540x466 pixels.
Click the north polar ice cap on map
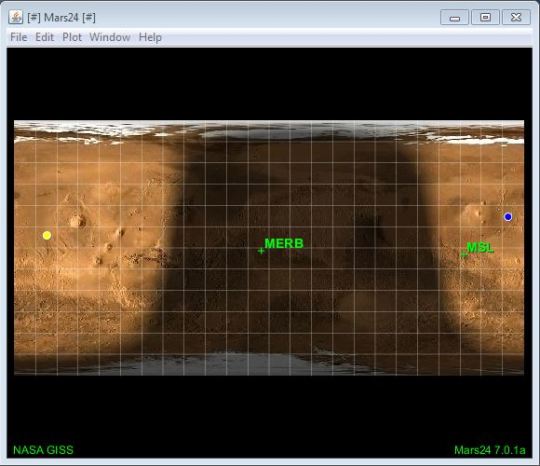[269, 130]
